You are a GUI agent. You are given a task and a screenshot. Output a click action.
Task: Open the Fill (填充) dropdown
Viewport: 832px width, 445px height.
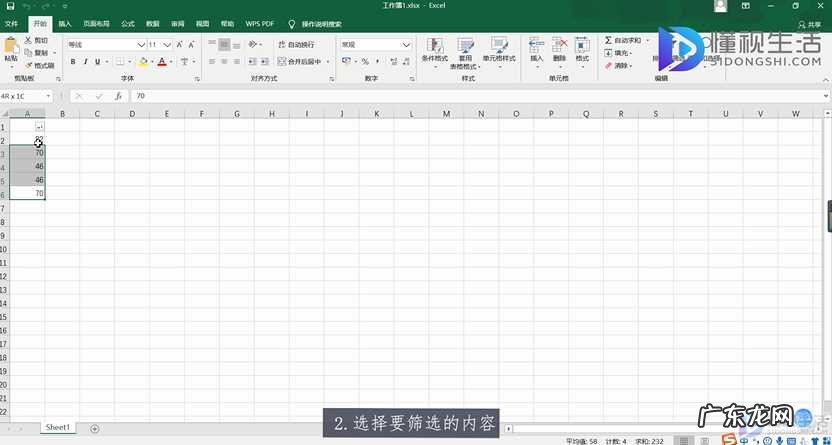[x=618, y=53]
